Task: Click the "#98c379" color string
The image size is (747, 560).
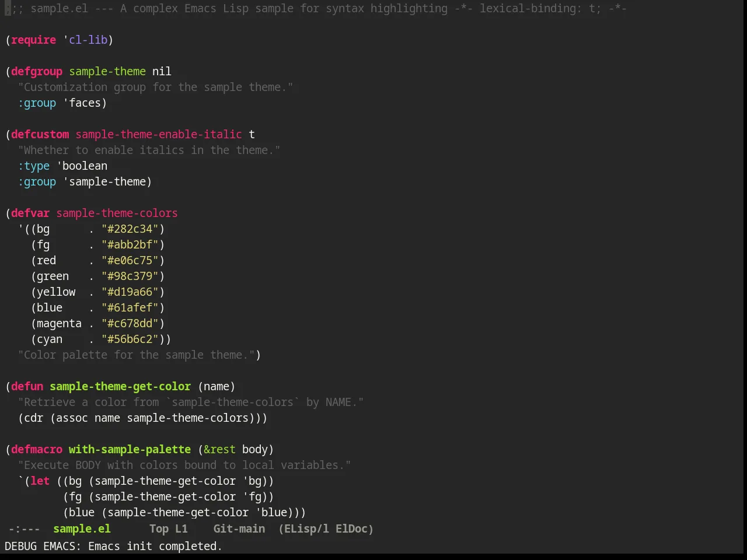Action: click(130, 276)
